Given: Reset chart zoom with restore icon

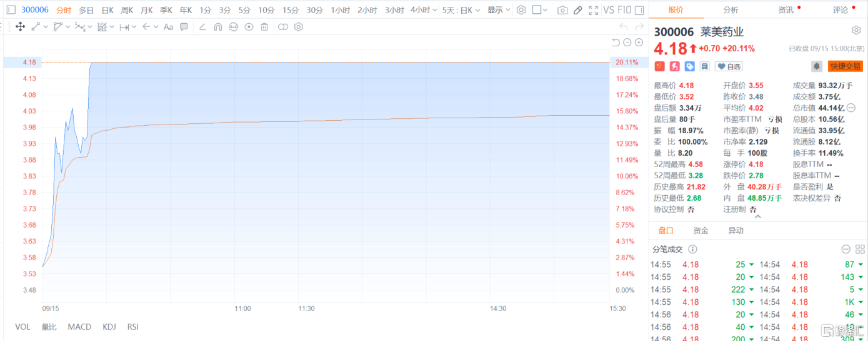Looking at the screenshot, I should (616, 43).
